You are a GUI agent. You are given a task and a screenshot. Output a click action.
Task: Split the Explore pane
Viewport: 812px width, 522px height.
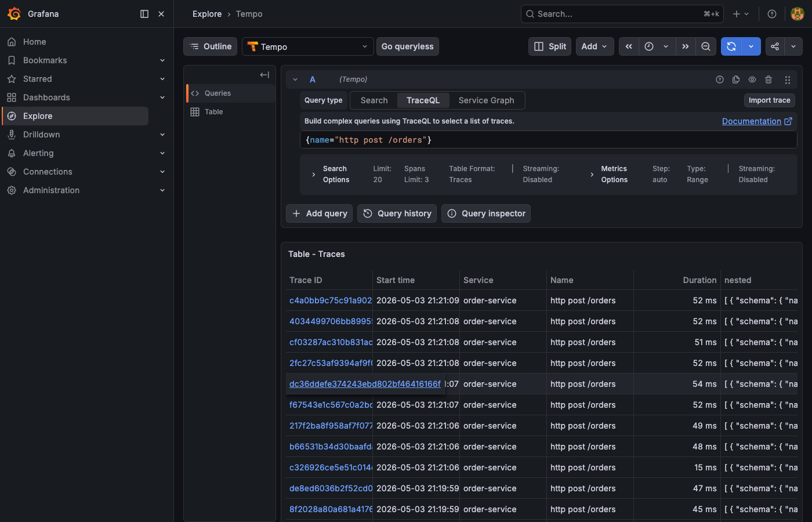pyautogui.click(x=550, y=46)
